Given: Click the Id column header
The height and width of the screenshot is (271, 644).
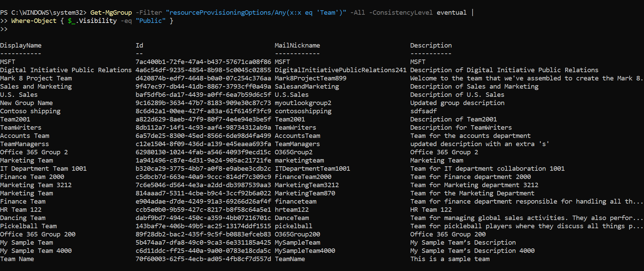Looking at the screenshot, I should (139, 46).
